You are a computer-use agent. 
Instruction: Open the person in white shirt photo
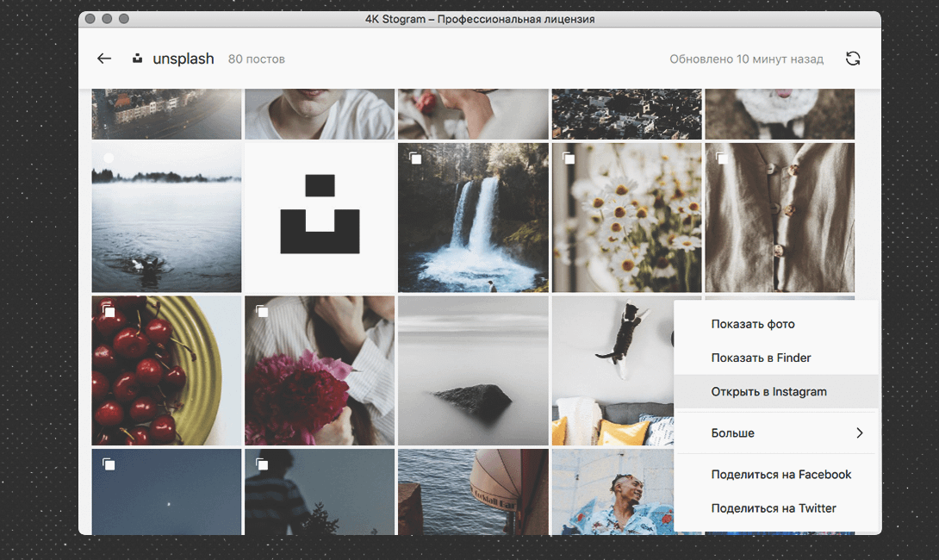click(320, 114)
